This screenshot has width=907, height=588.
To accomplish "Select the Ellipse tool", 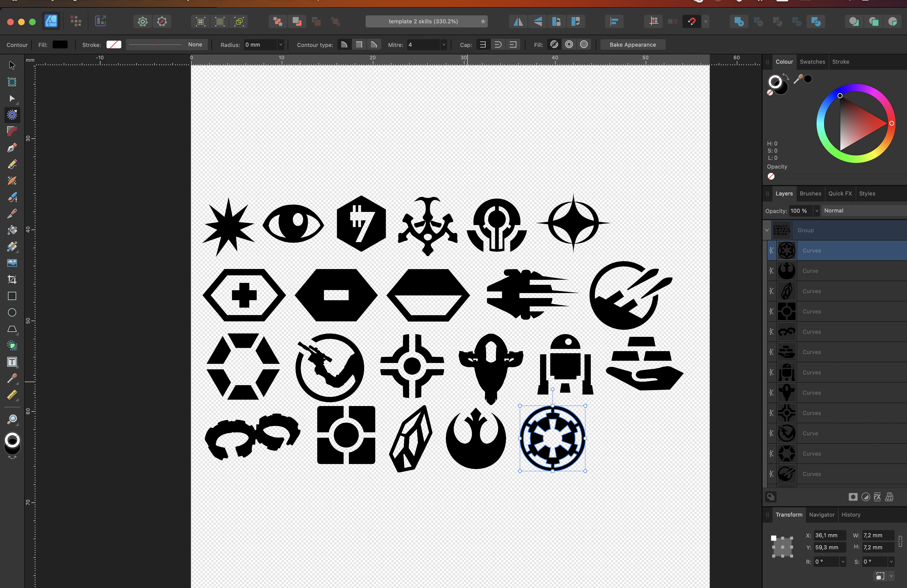I will click(12, 312).
